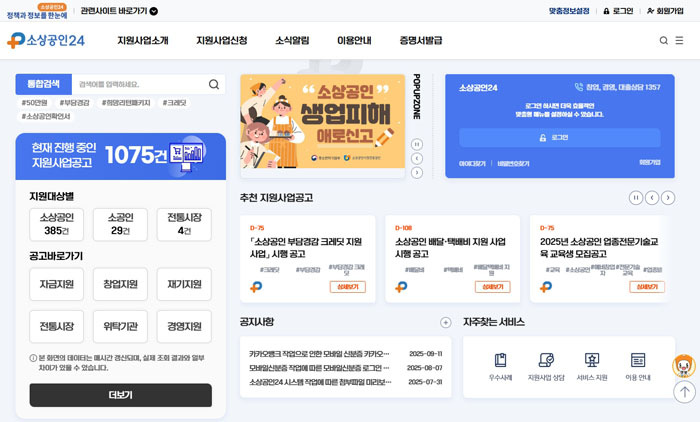
Task: Select the #희망리턴패키지 hashtag
Action: pos(126,103)
